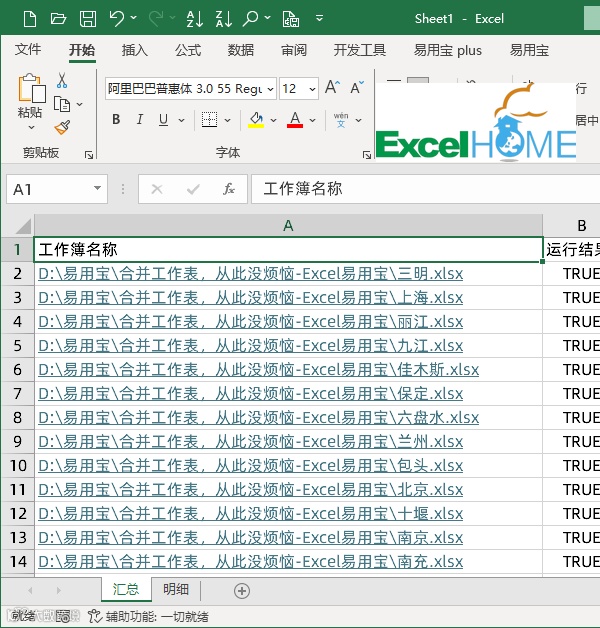600x628 pixels.
Task: Open the 北京.xlsx hyperlink
Action: point(251,490)
